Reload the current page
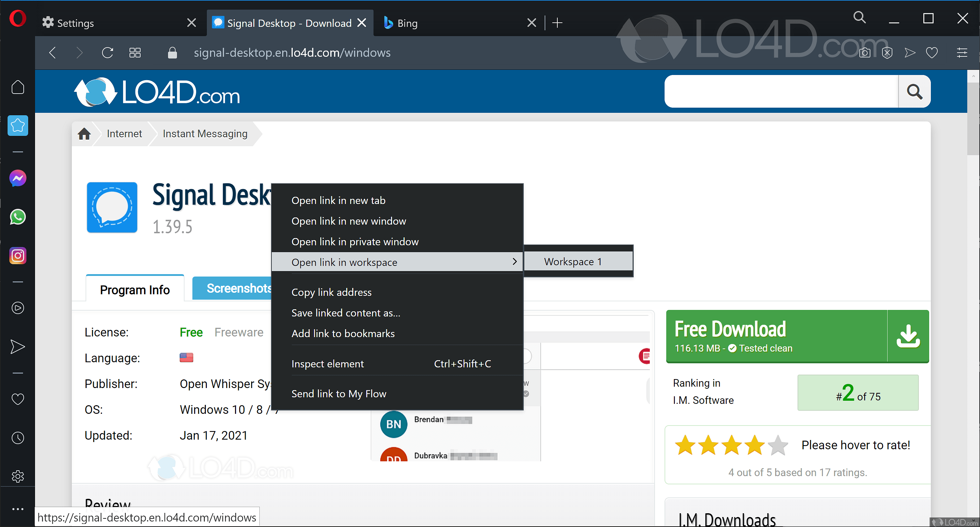This screenshot has height=527, width=980. 107,53
